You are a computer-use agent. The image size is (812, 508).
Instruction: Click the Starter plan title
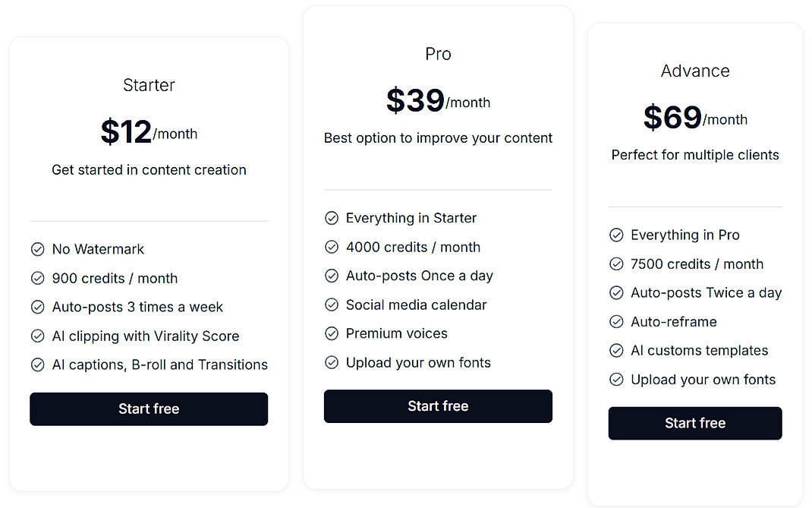tap(148, 84)
